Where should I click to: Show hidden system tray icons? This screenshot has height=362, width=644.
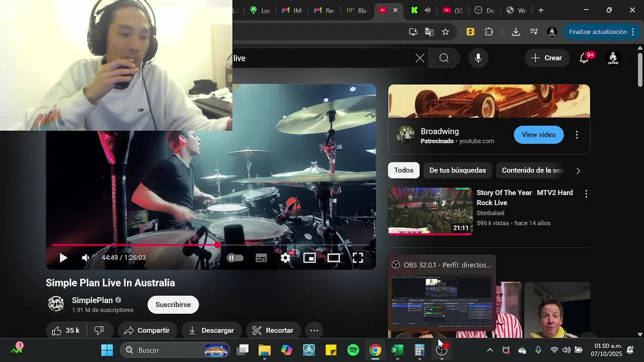490,350
